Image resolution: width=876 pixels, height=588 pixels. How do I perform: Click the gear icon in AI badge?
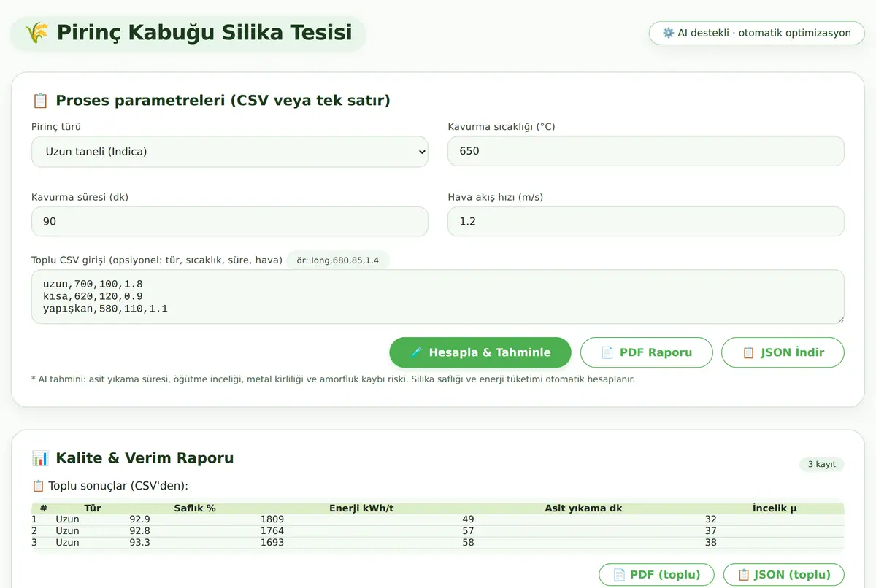click(668, 33)
